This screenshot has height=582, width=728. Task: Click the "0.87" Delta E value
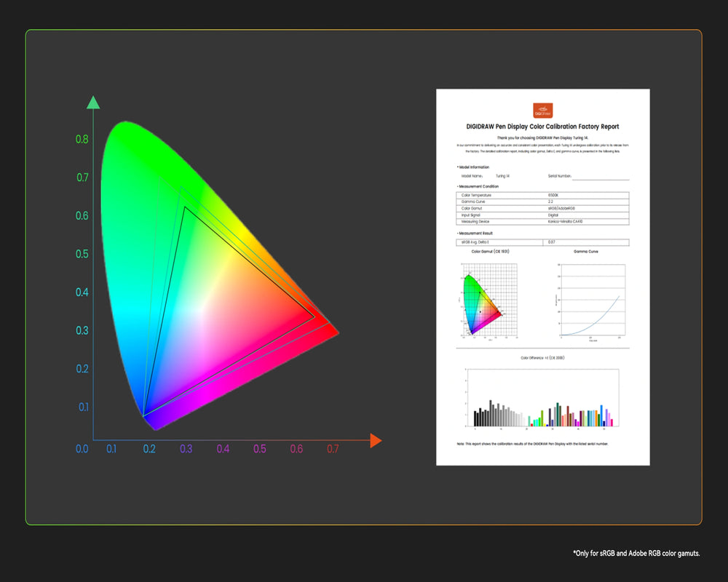click(x=551, y=242)
